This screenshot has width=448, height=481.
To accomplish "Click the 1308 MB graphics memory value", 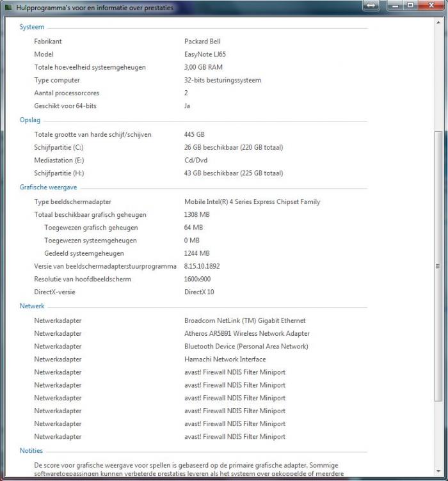I will click(x=196, y=215).
